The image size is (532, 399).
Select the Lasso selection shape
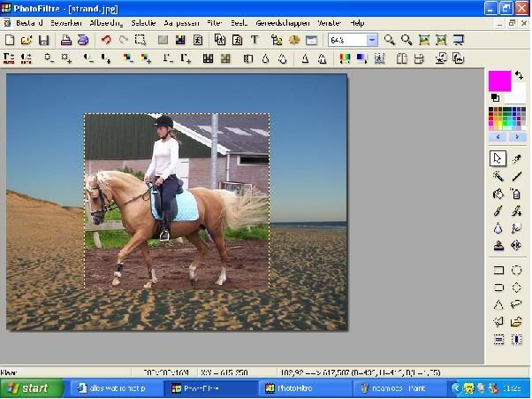point(516,304)
